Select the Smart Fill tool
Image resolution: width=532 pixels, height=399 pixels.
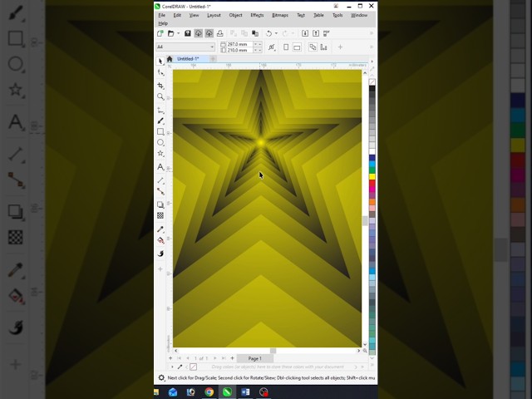160,254
